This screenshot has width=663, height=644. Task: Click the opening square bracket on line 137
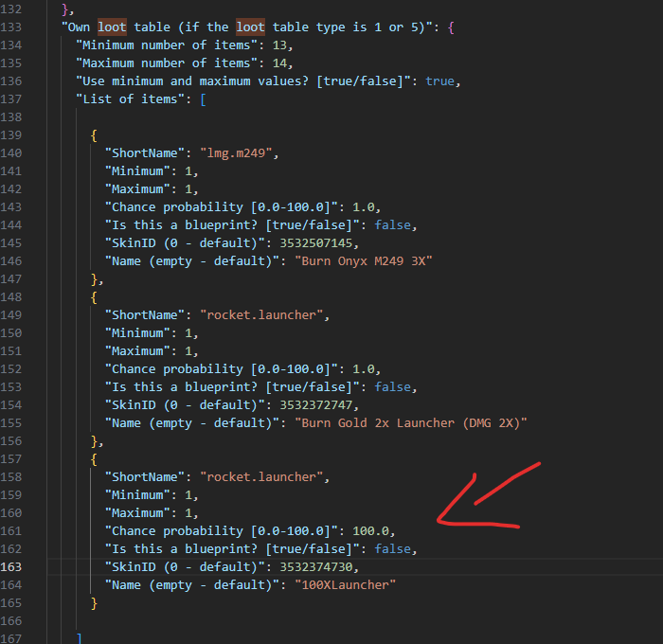[x=203, y=99]
